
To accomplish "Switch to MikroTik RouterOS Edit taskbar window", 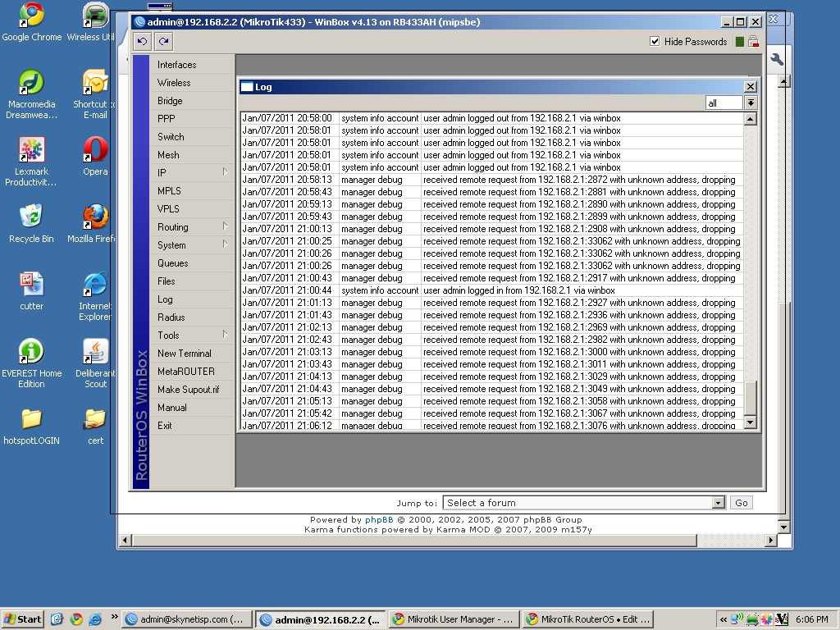I will (588, 619).
